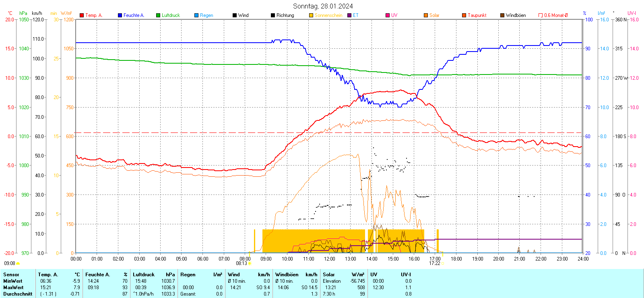
Task: Click the chart title Sonntag, 28.01.2024
Action: 323,6
